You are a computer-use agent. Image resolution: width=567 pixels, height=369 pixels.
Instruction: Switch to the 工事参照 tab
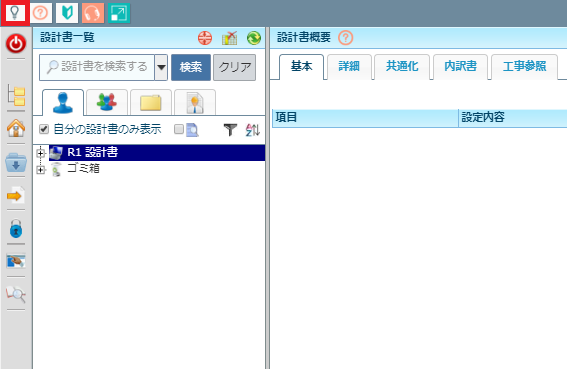(524, 67)
